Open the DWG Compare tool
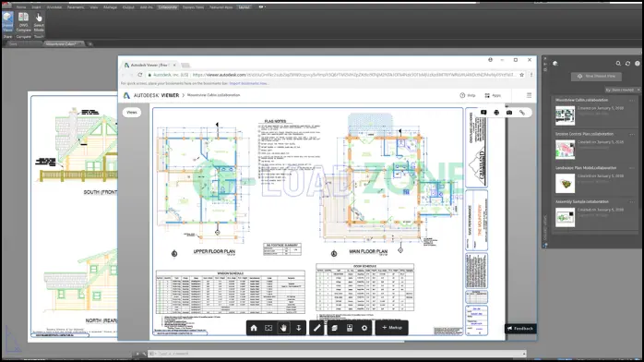 click(23, 22)
